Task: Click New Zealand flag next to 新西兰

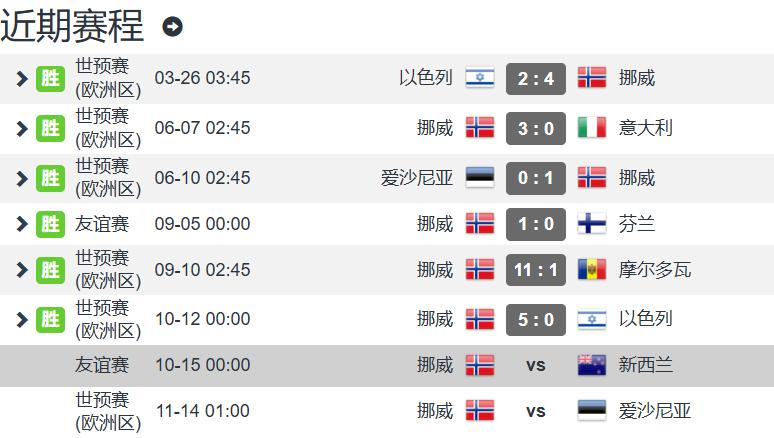Action: (x=592, y=365)
